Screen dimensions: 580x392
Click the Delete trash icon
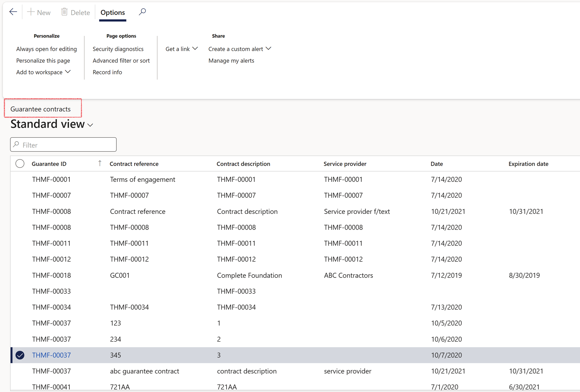click(64, 12)
